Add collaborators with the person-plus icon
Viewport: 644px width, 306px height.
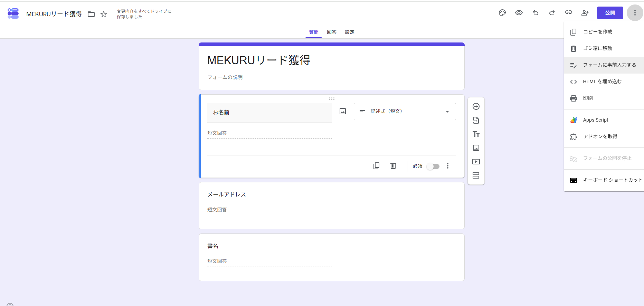[585, 13]
